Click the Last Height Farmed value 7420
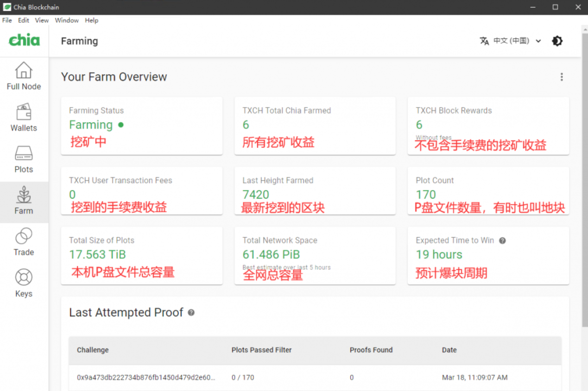This screenshot has width=588, height=391. coord(256,195)
